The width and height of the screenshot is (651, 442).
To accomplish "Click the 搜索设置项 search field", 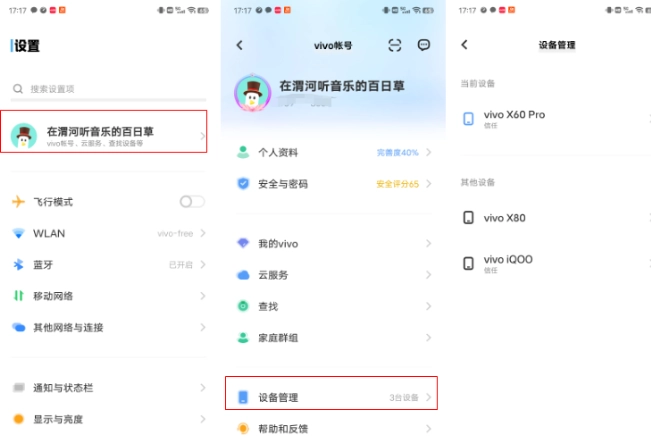I will pyautogui.click(x=107, y=89).
